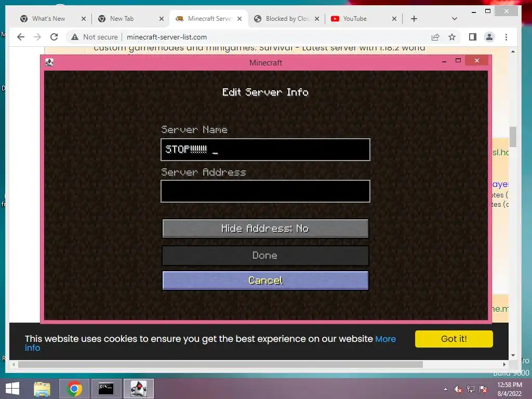The height and width of the screenshot is (399, 532).
Task: Bookmark the page with the star icon
Action: (452, 37)
